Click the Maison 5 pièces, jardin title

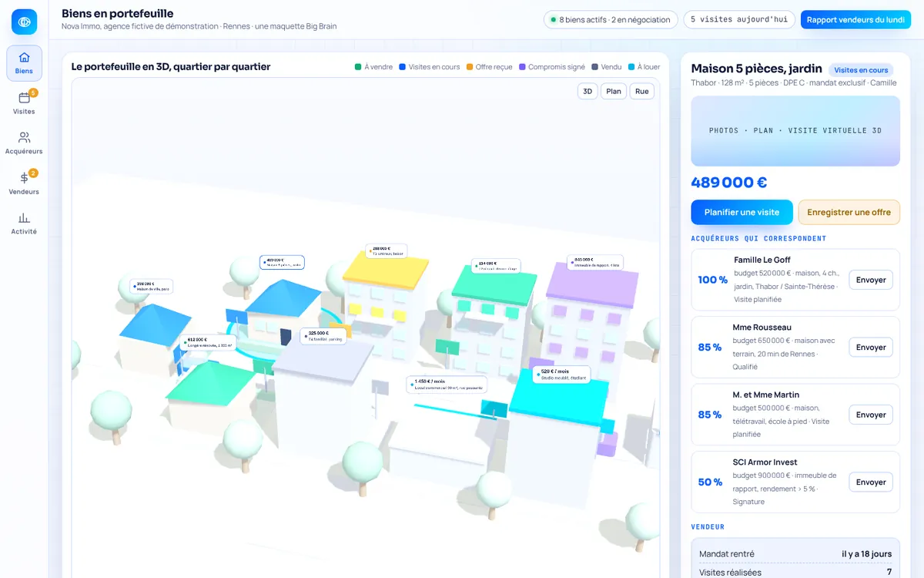(x=757, y=69)
